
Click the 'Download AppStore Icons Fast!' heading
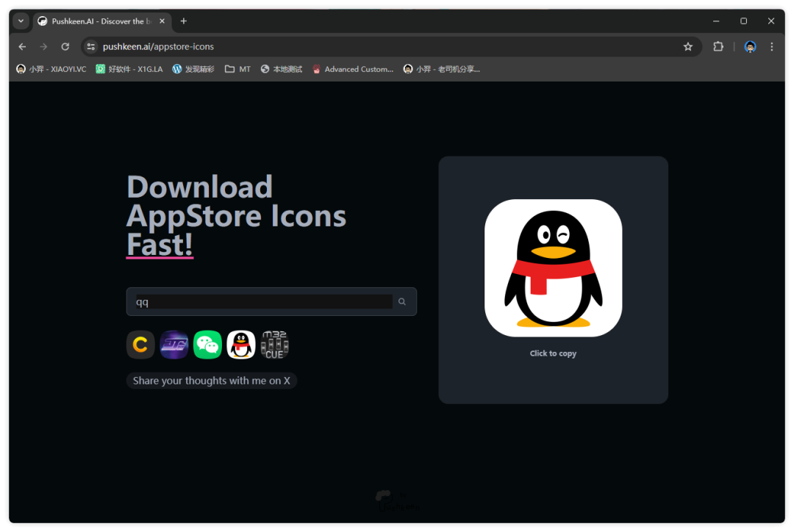click(x=236, y=216)
